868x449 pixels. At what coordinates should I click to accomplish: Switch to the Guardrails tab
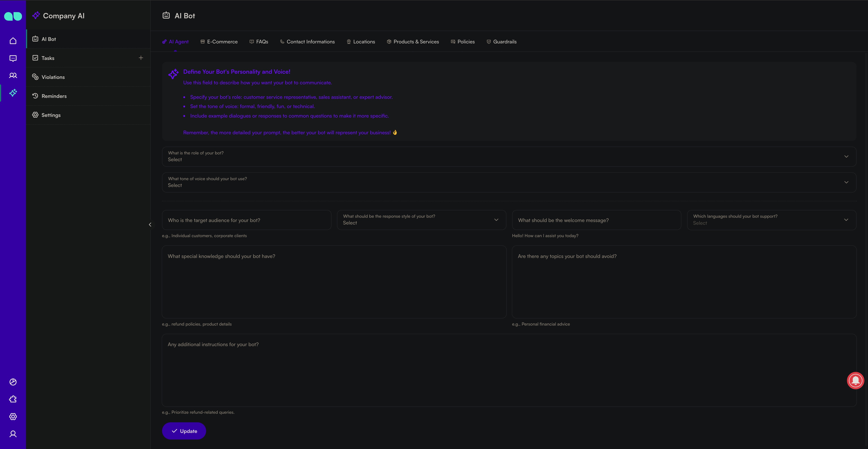[x=501, y=41]
